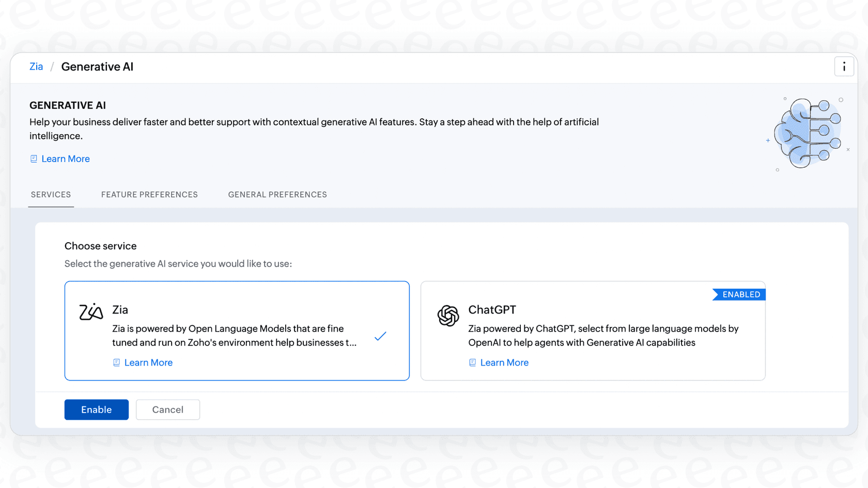Click the info icon in the top-right corner
This screenshot has width=868, height=488.
pyautogui.click(x=844, y=66)
